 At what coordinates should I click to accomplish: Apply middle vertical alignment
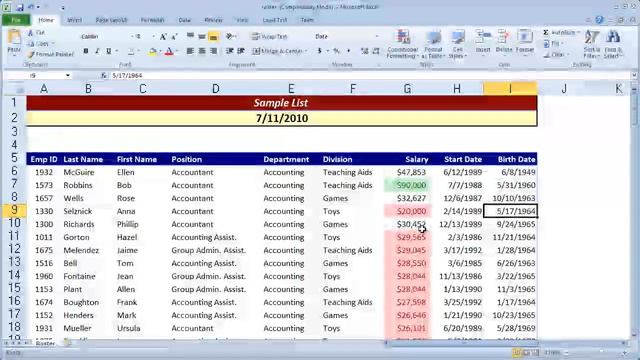pos(202,36)
